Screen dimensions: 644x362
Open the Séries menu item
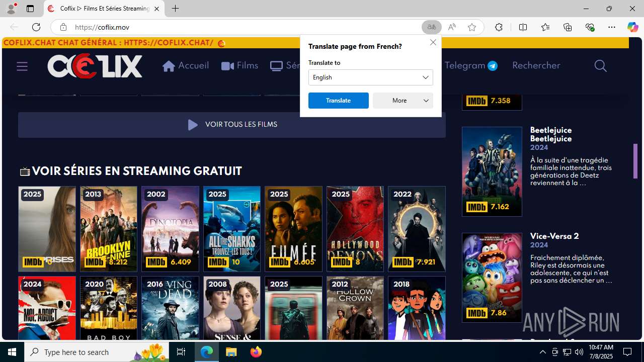[285, 66]
